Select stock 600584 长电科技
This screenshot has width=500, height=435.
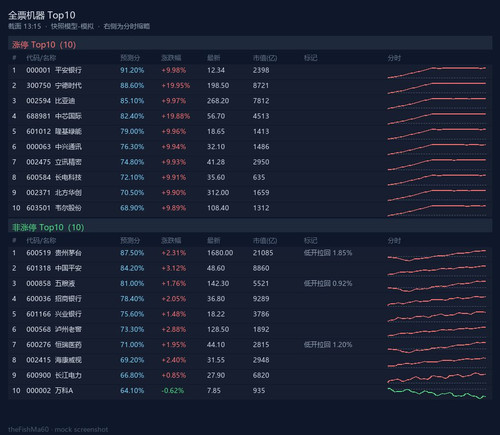coord(54,177)
